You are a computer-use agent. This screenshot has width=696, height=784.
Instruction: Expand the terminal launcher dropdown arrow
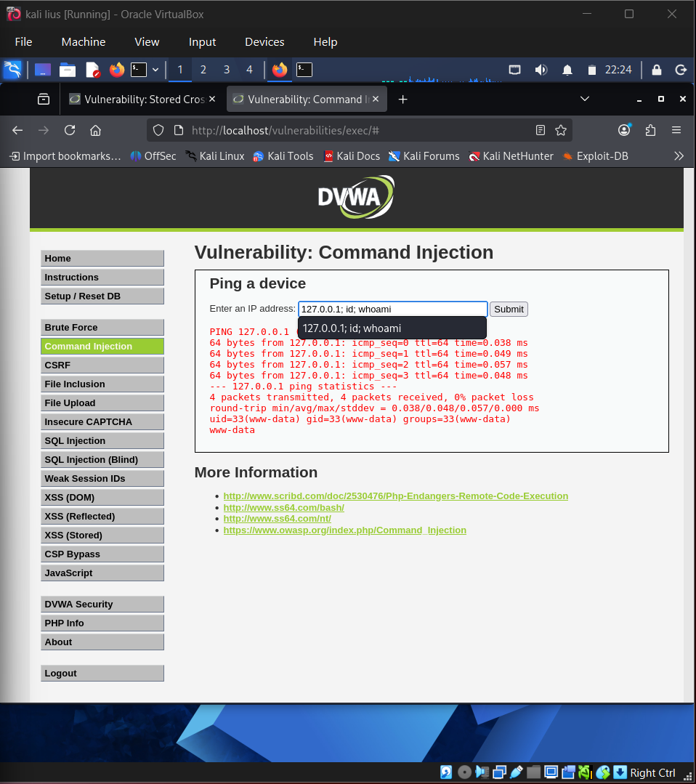[155, 70]
